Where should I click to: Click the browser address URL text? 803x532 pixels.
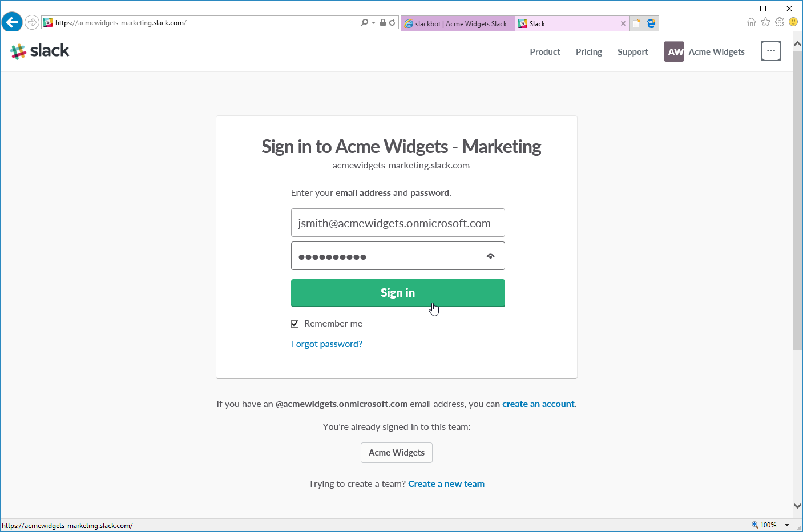(x=120, y=23)
